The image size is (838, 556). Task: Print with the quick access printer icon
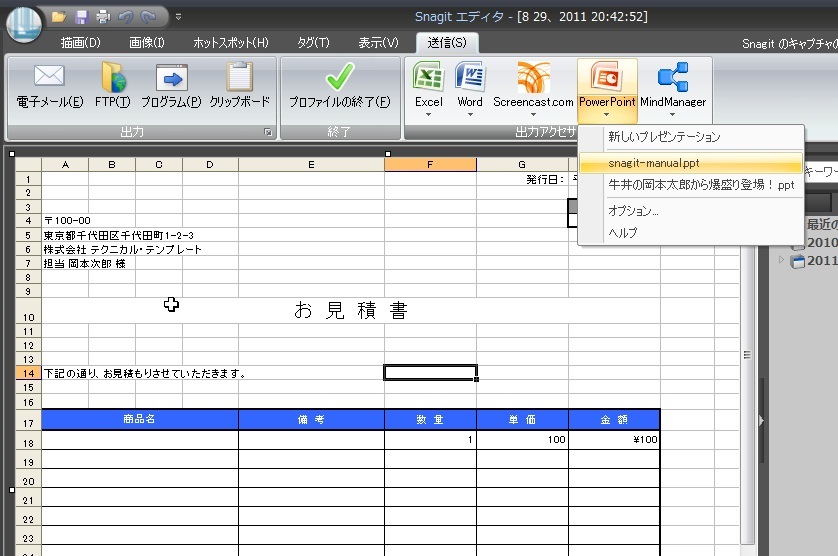pos(103,17)
